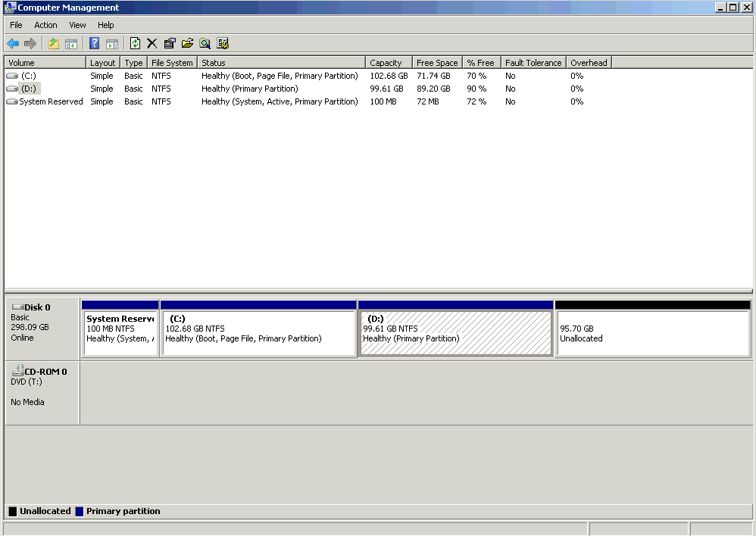Viewport: 756px width, 536px height.
Task: Click the CD-ROM 0 DVD (T:) label panel
Action: (x=42, y=393)
